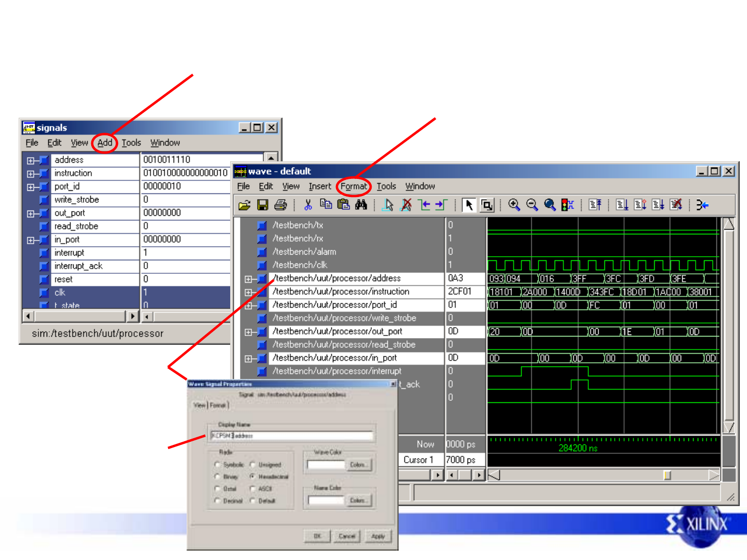The image size is (747, 560).
Task: Click the Cut scissors icon
Action: pos(308,205)
